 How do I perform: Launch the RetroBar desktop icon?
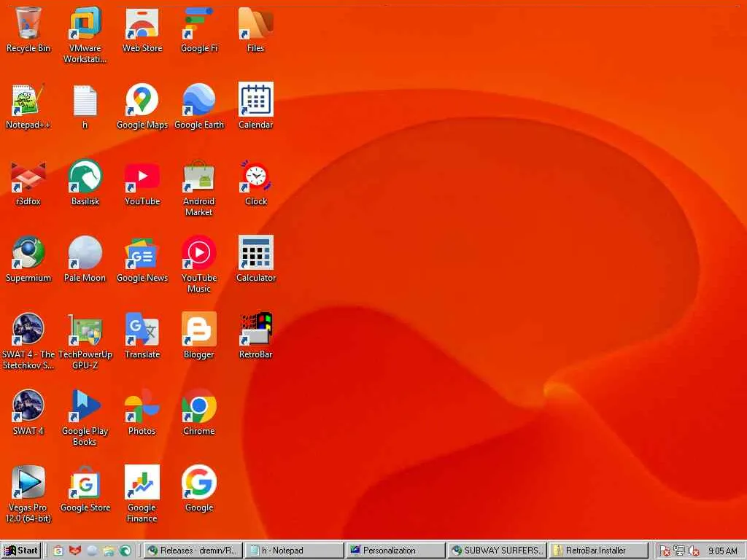click(x=256, y=336)
